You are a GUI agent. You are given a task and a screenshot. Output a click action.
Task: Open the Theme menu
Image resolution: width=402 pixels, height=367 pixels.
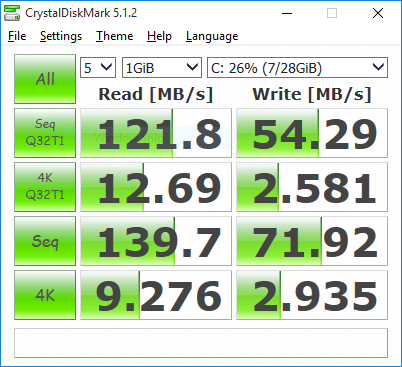pyautogui.click(x=115, y=36)
